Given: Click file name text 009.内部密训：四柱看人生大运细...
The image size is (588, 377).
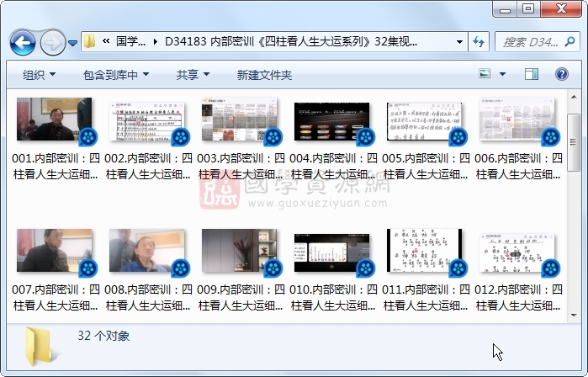Looking at the screenshot, I should [x=241, y=297].
